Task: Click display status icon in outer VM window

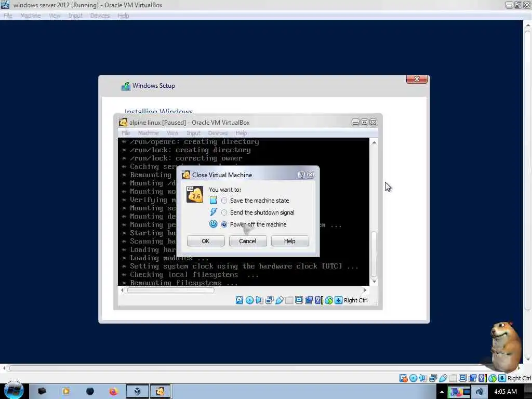Action: coord(462,378)
